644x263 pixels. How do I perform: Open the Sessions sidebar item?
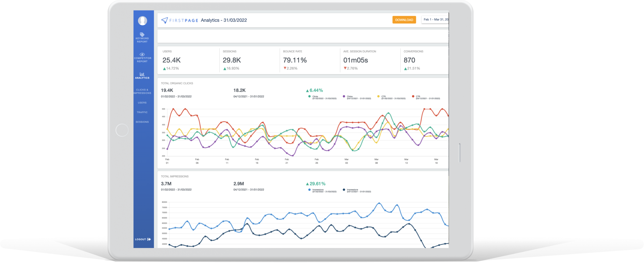point(142,122)
